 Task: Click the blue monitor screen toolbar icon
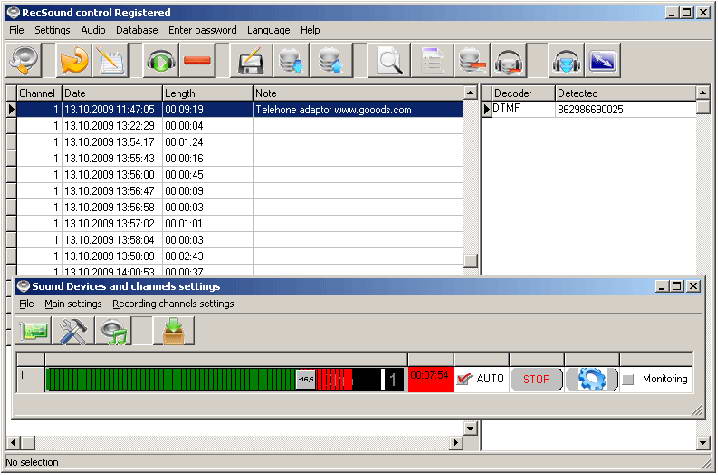click(603, 60)
